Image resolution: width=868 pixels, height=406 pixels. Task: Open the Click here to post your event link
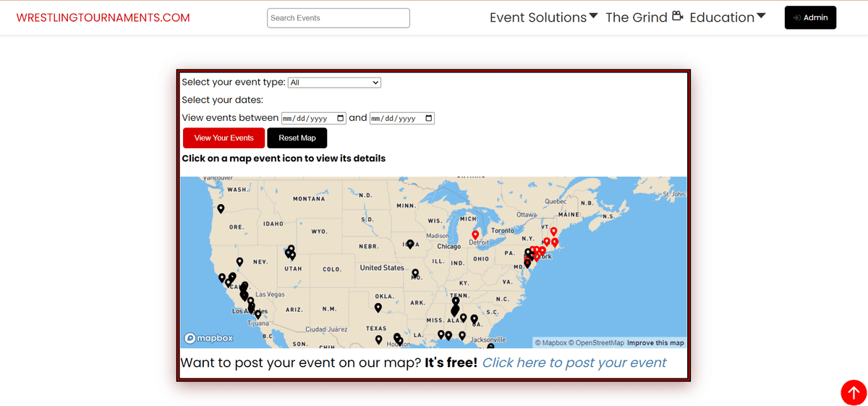(x=574, y=363)
